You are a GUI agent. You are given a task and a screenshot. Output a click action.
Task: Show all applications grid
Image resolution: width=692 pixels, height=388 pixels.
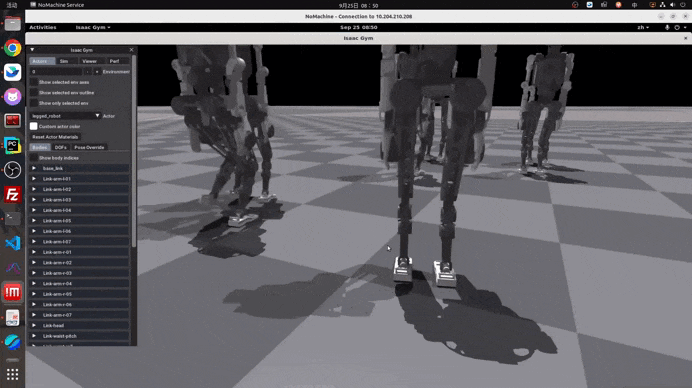coord(12,374)
